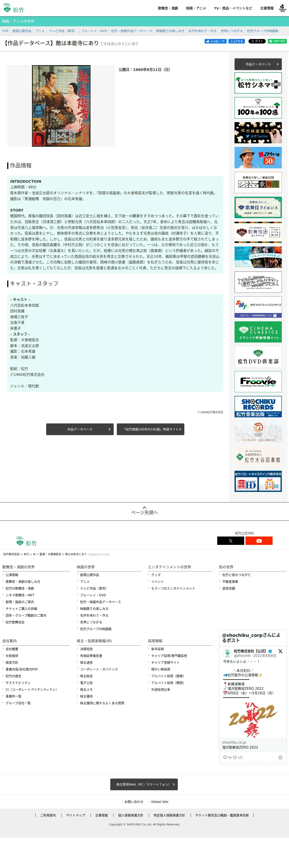Open the お問い合わせ footer link

coord(133,802)
